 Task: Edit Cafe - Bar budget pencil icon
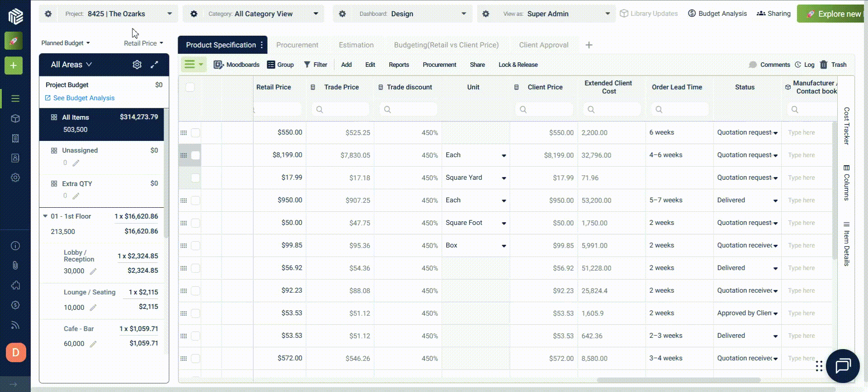point(93,344)
